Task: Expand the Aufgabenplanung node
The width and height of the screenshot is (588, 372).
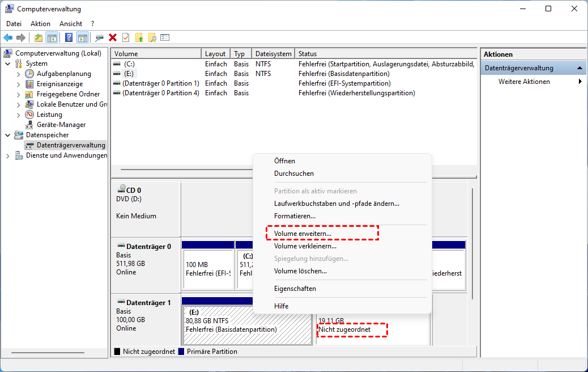Action: click(x=18, y=74)
